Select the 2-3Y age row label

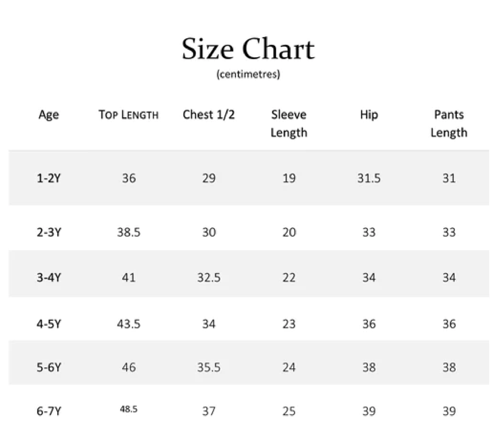pos(49,232)
